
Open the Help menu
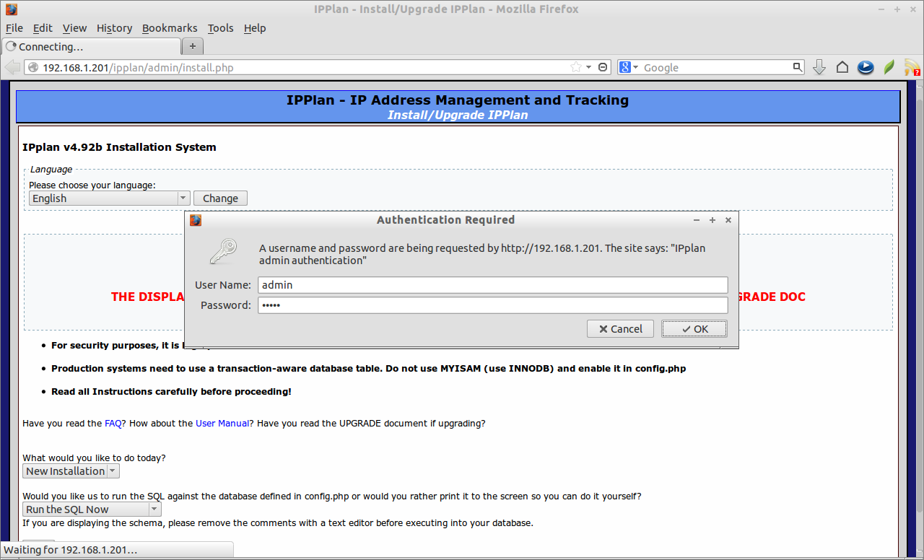coord(255,28)
